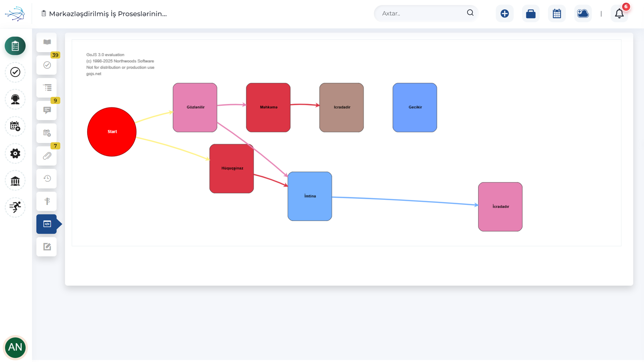The width and height of the screenshot is (644, 362).
Task: Open the settings gear icon
Action: pos(15,153)
